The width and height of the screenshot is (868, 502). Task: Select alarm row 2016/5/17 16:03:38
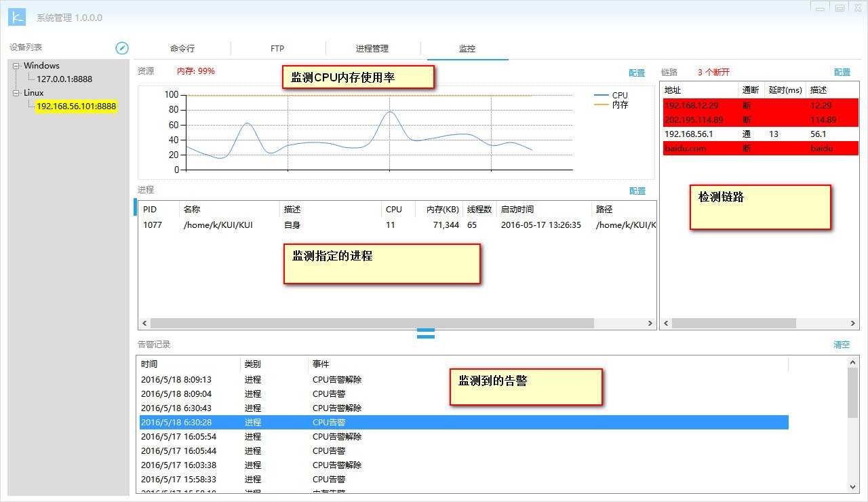pyautogui.click(x=464, y=465)
